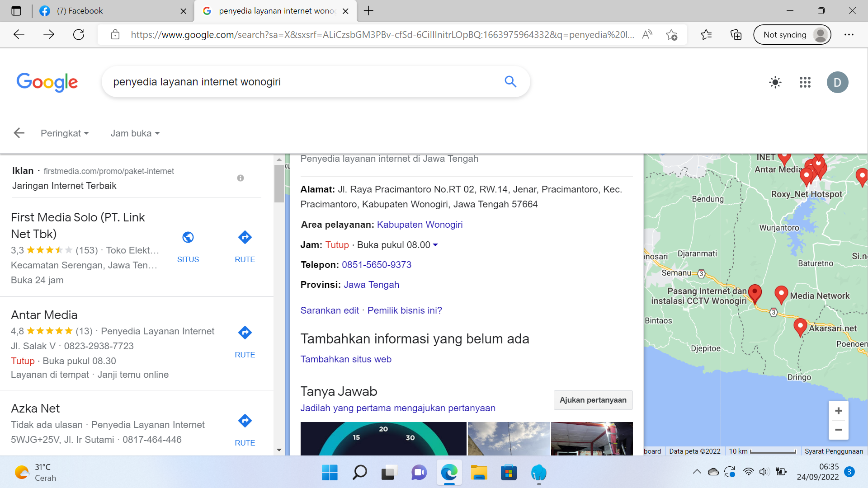This screenshot has width=868, height=488.
Task: Open Edge Settings and more menu
Action: (x=849, y=34)
